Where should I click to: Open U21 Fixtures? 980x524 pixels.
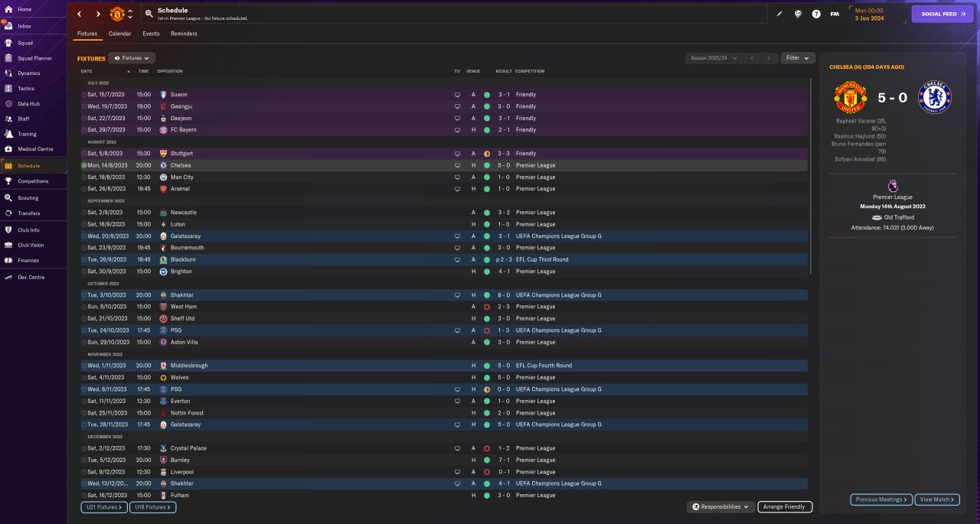103,507
